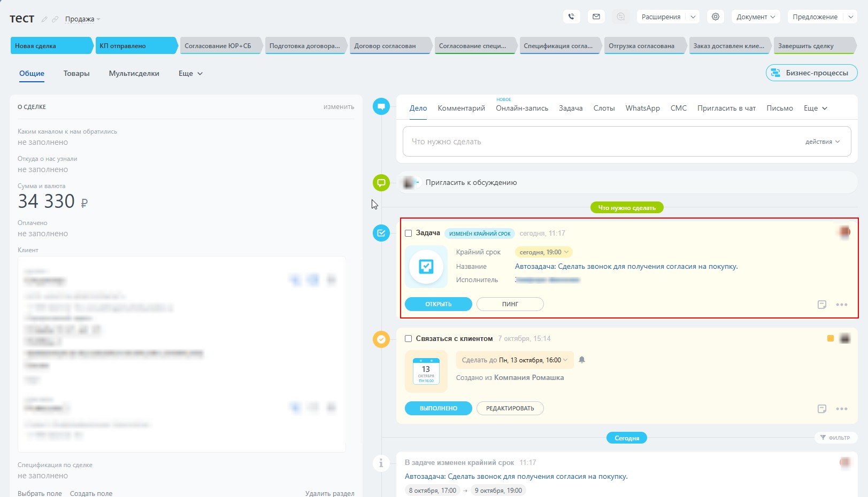This screenshot has width=868, height=497.
Task: Click the РЕДАКТИРОВАТЬ button
Action: pyautogui.click(x=510, y=408)
